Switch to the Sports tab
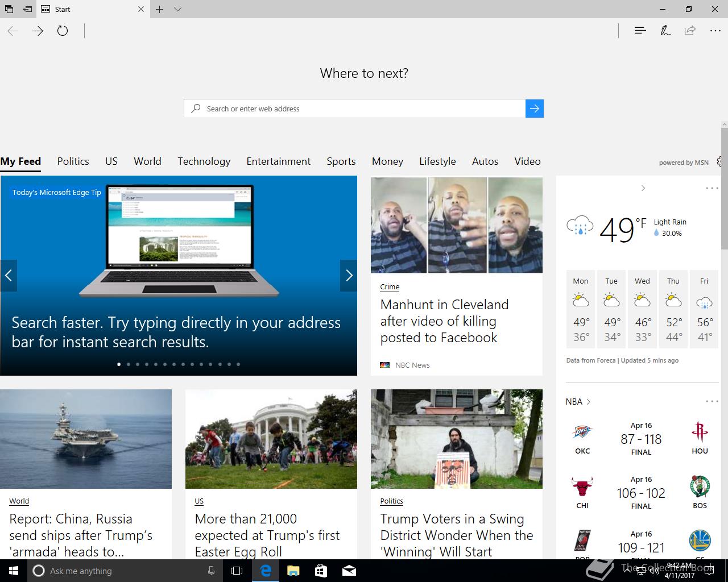The height and width of the screenshot is (582, 728). [x=341, y=161]
